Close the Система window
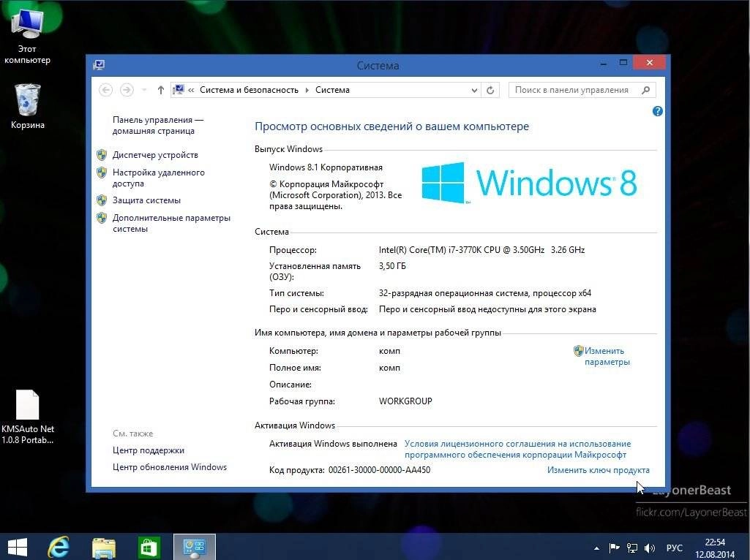Screen dimensions: 750x560 click(x=649, y=63)
